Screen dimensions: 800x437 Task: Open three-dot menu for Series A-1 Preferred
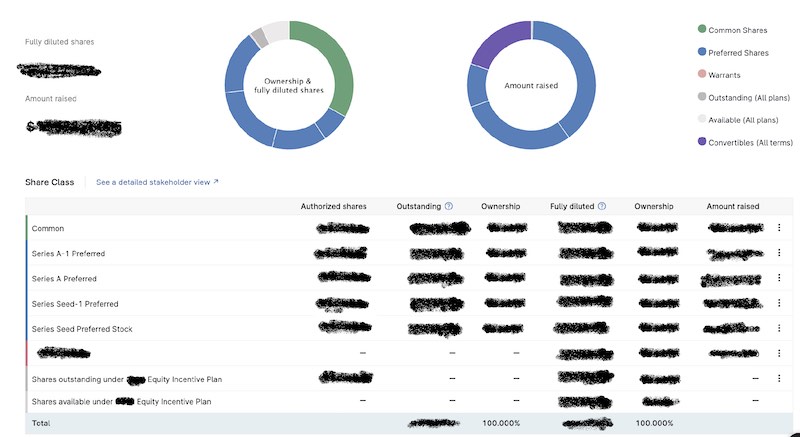[x=778, y=253]
